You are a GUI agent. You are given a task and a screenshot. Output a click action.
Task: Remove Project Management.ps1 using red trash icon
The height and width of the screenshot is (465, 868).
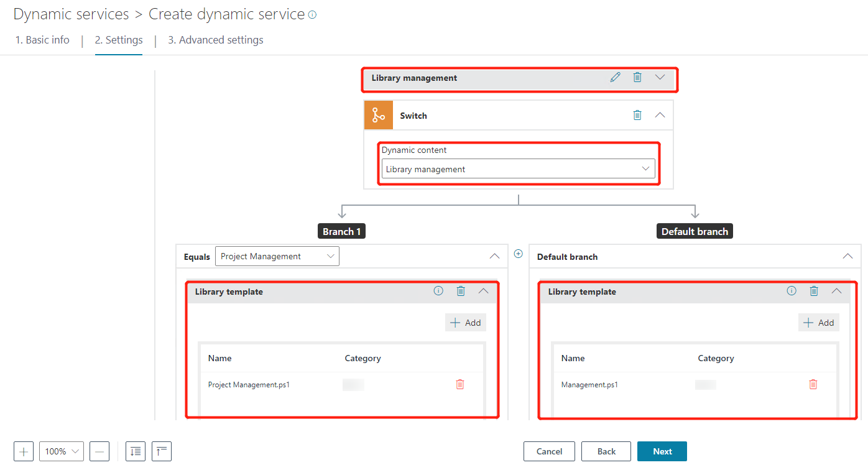(x=460, y=384)
